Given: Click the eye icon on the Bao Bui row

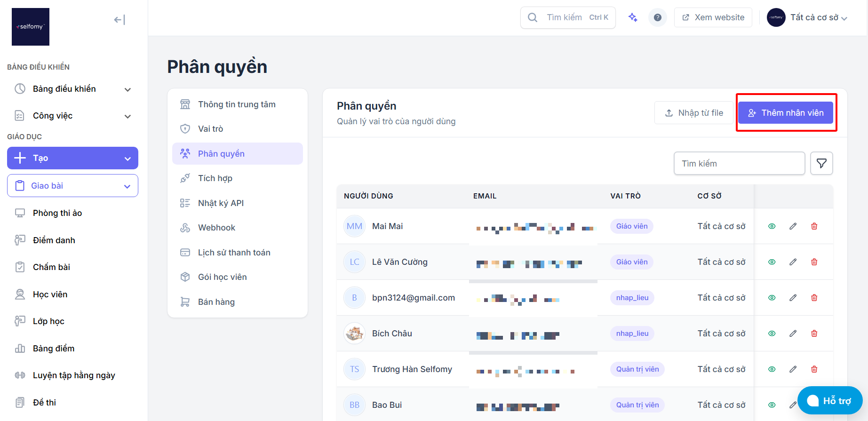Looking at the screenshot, I should point(772,405).
